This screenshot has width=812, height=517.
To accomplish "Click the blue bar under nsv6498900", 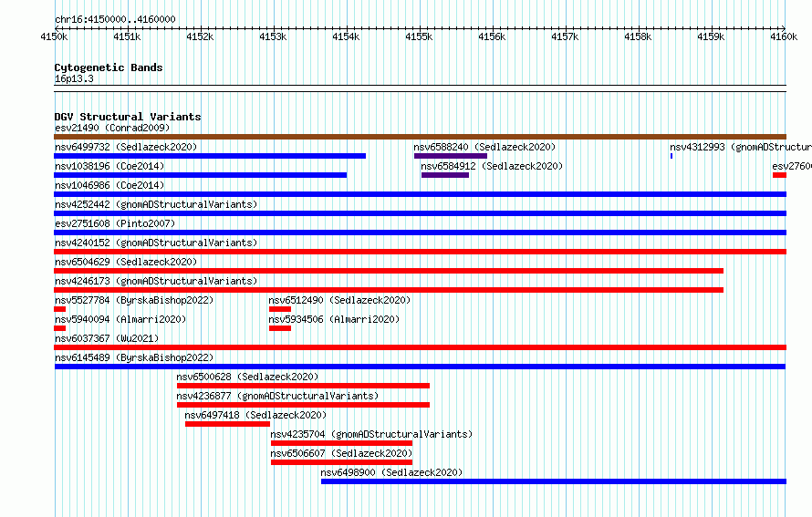I will point(554,481).
